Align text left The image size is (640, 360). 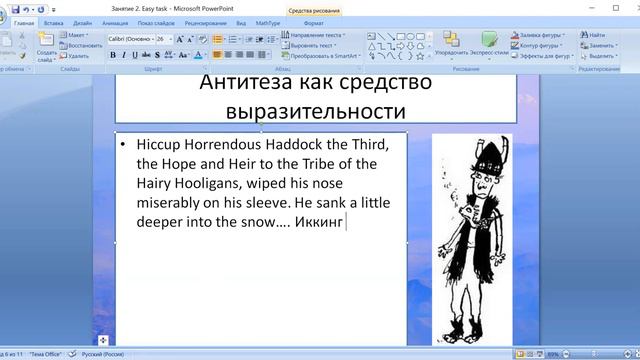click(x=217, y=54)
